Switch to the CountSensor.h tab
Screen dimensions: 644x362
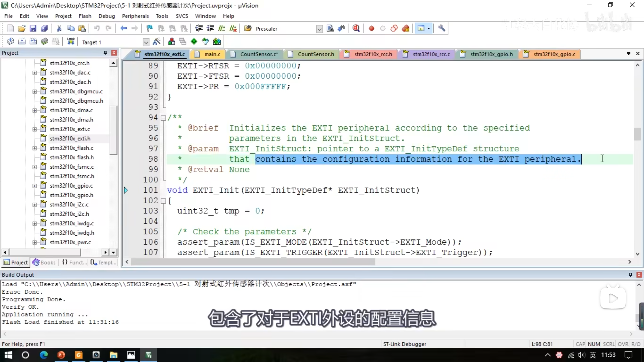[x=316, y=54]
